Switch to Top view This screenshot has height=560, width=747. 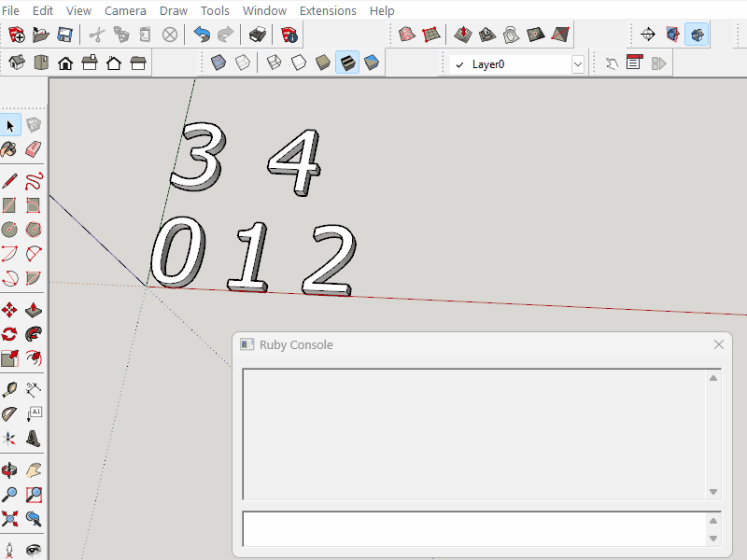point(41,63)
